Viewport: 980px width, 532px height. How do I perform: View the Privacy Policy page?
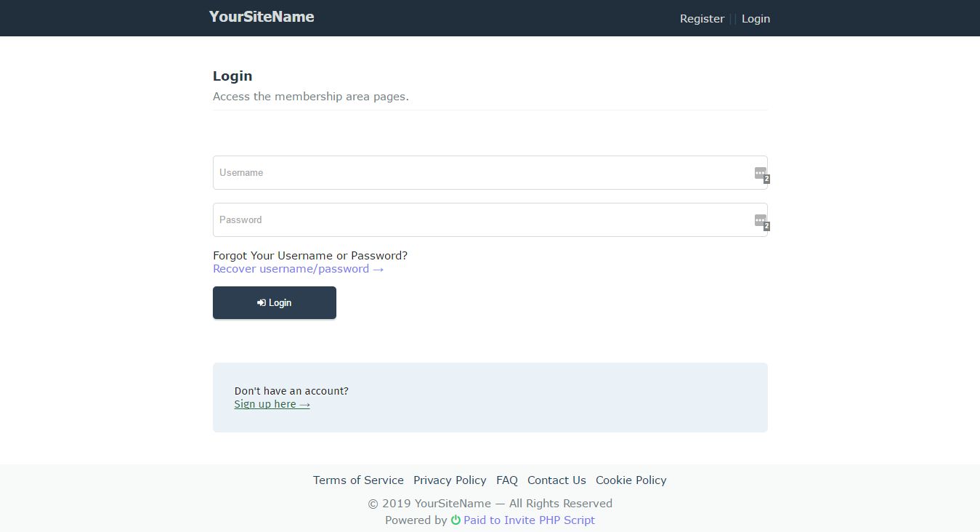click(450, 480)
